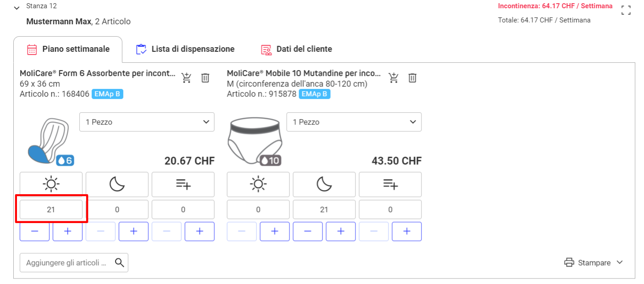Image resolution: width=644 pixels, height=284 pixels.
Task: Increase the Mobile 10 day quantity
Action: coord(274,231)
